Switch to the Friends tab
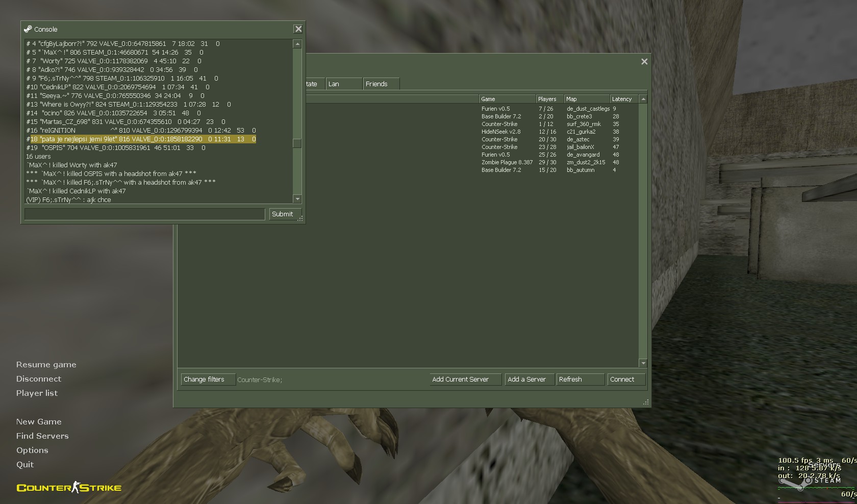The image size is (857, 504). (381, 84)
